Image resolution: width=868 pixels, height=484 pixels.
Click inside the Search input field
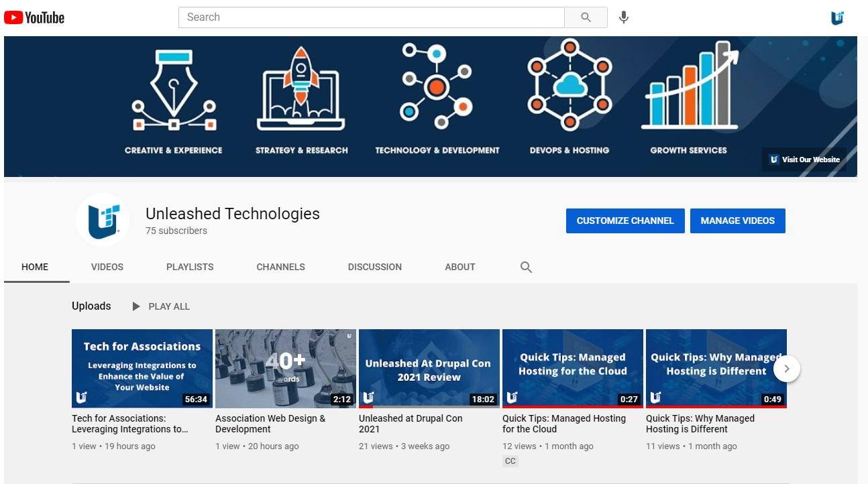371,17
